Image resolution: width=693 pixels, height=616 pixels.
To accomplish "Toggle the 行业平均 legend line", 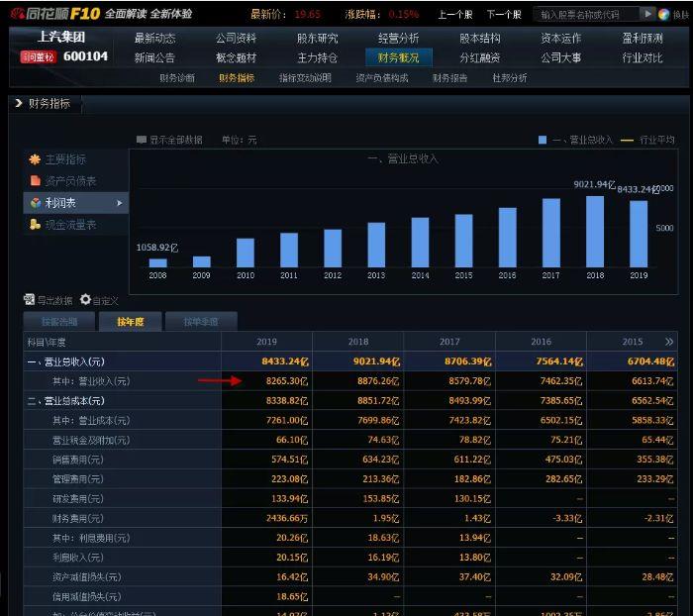I will pos(627,141).
